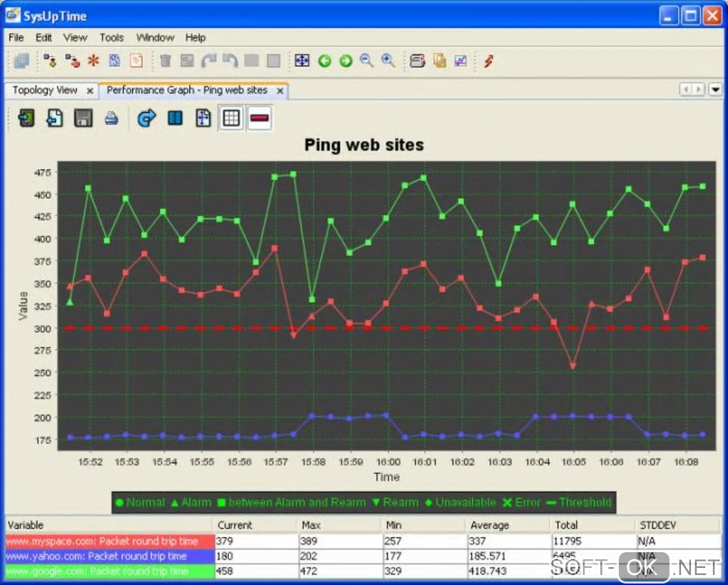Click the blue copy document icon
The height and width of the screenshot is (585, 728).
coord(115,61)
